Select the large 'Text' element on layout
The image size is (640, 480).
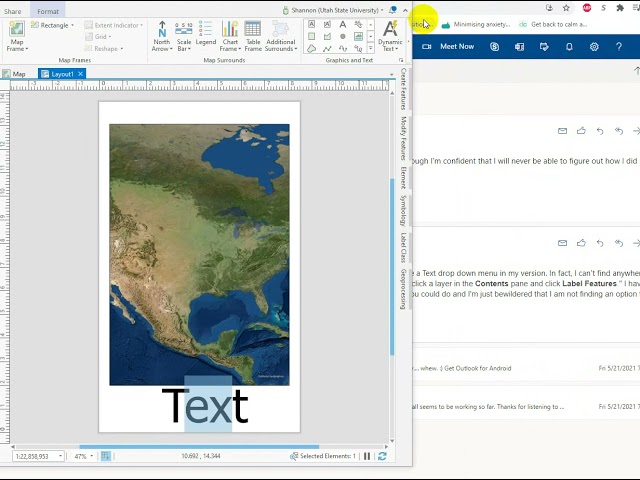coord(205,406)
